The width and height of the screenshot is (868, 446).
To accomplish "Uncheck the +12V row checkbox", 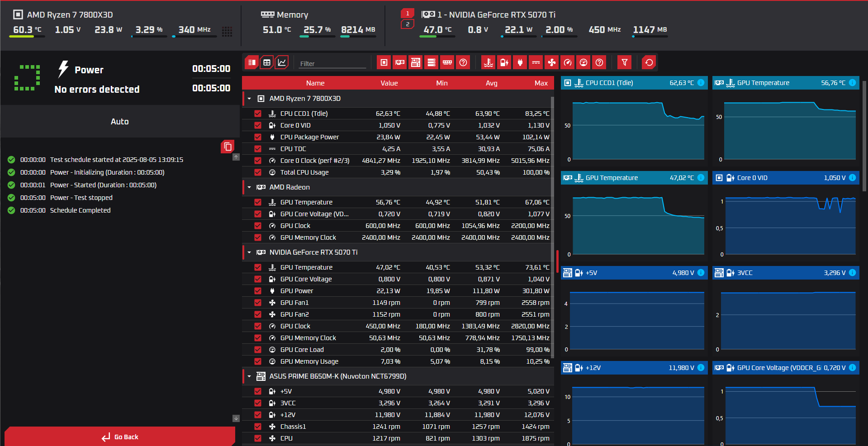I will pos(258,415).
